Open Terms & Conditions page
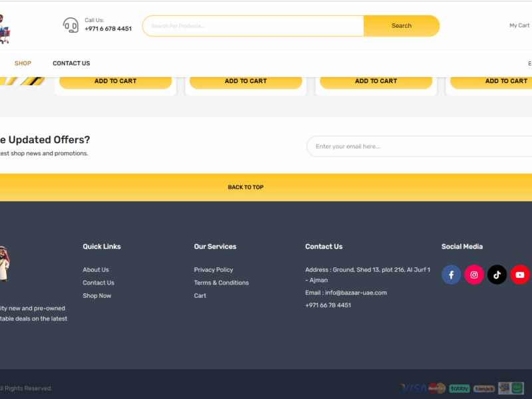The width and height of the screenshot is (532, 399). coord(221,283)
